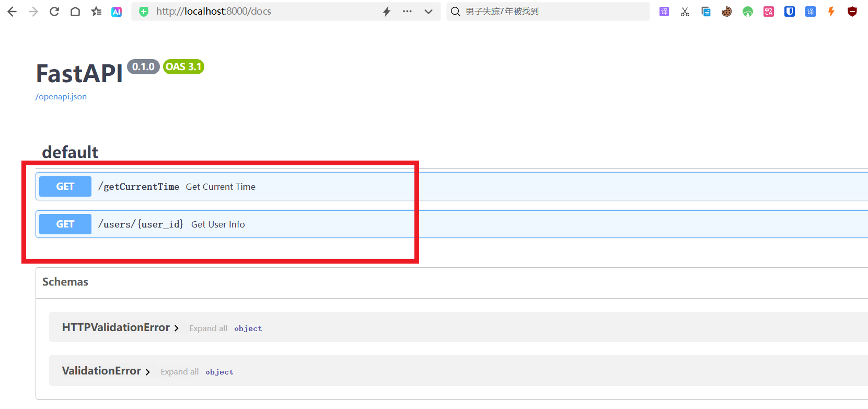The image size is (868, 409).
Task: Open the /openapi.json link
Action: coord(61,97)
